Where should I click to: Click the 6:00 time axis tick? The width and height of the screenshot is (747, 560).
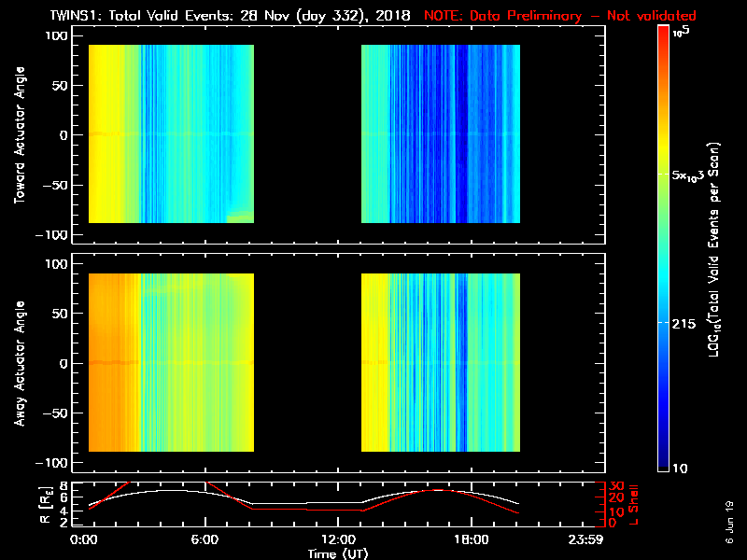(x=205, y=540)
